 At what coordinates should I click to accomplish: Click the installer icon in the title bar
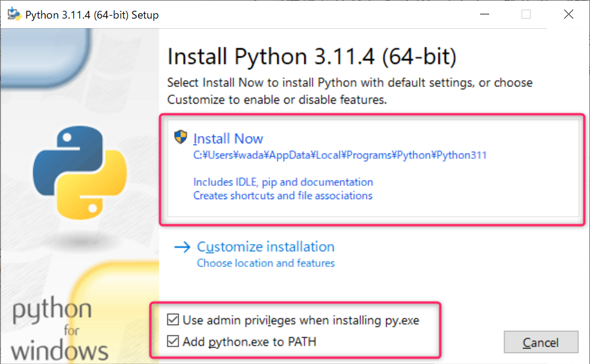13,14
